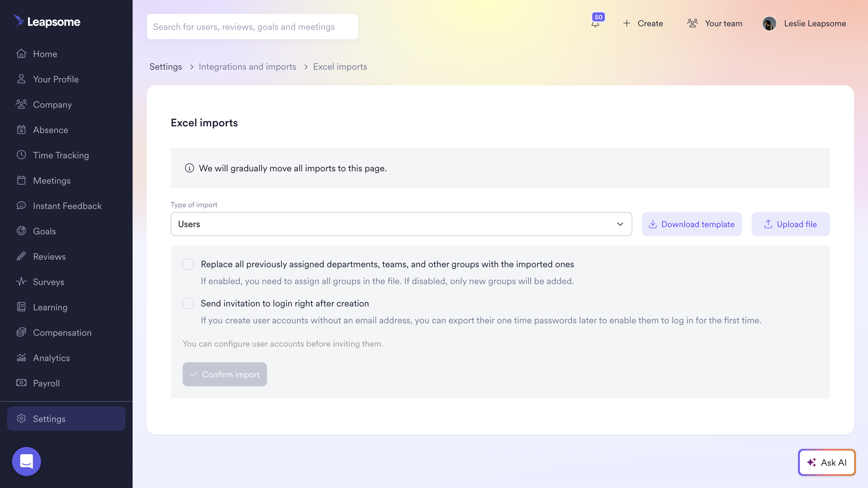The image size is (868, 488).
Task: Click the Compensation coins icon
Action: (x=21, y=332)
